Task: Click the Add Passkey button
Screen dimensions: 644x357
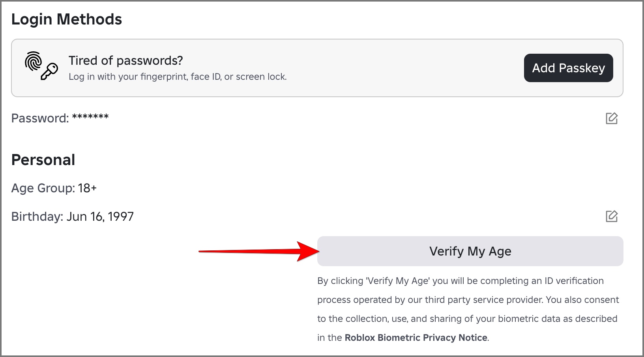Action: pos(568,68)
